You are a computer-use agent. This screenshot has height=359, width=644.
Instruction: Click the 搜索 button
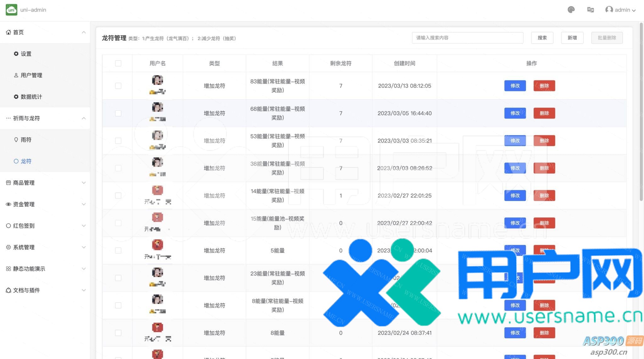click(x=542, y=38)
